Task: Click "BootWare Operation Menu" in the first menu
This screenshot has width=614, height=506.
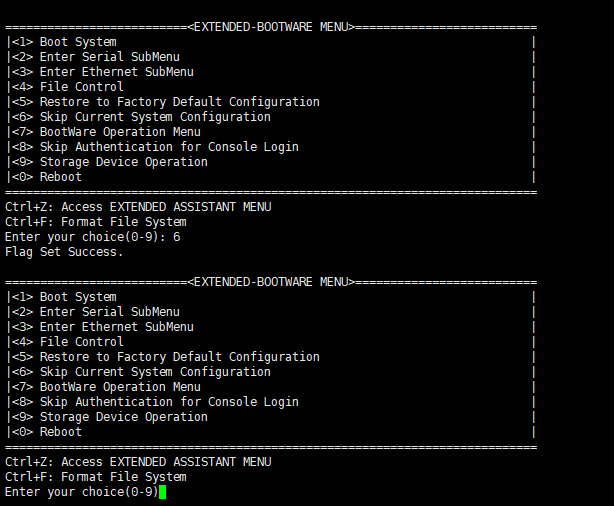Action: coord(119,132)
